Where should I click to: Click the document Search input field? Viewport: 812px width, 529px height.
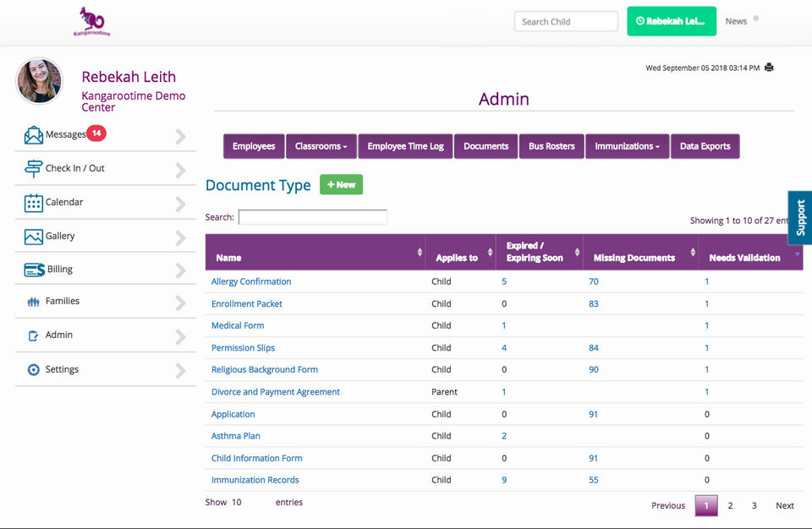(x=313, y=217)
